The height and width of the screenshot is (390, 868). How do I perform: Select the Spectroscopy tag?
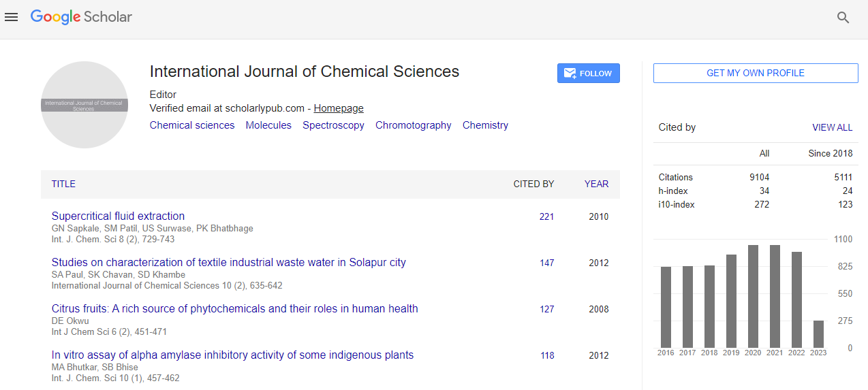pyautogui.click(x=333, y=125)
